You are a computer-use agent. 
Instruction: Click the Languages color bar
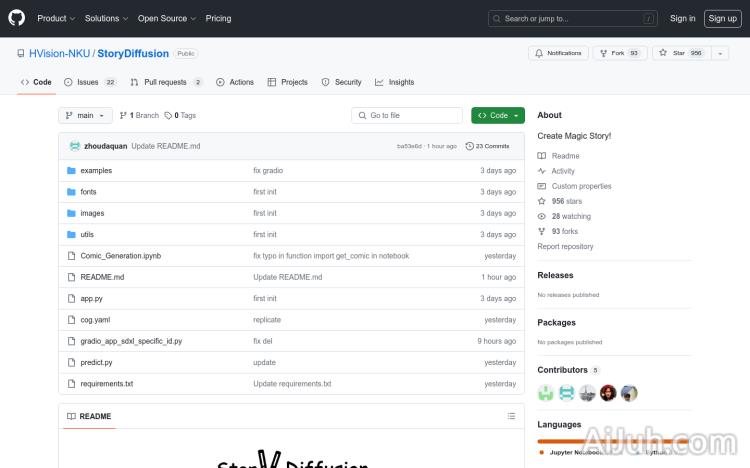tap(600, 441)
